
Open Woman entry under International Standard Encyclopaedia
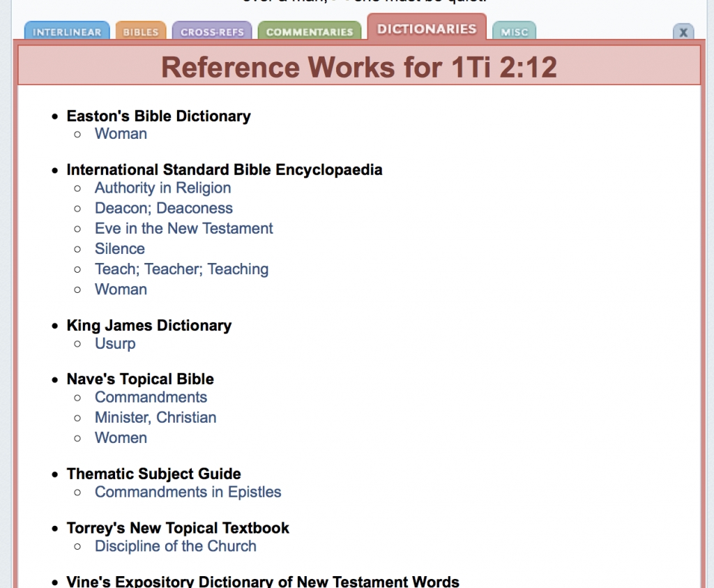coord(121,289)
